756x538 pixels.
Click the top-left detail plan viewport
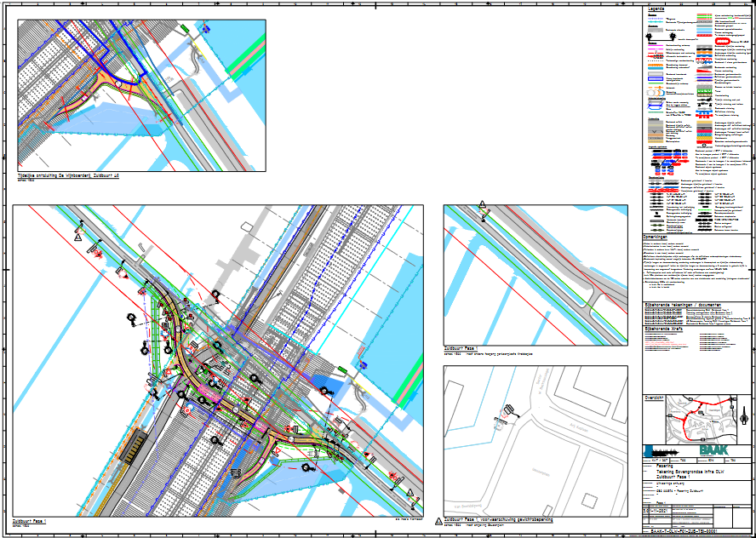[141, 95]
